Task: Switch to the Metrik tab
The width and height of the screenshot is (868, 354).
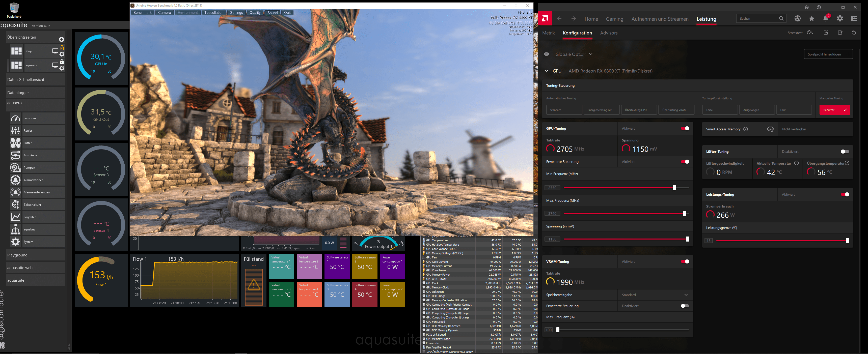Action: pyautogui.click(x=548, y=33)
